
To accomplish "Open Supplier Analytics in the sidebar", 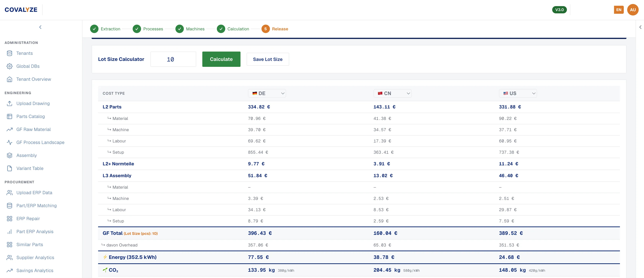I will pos(35,258).
